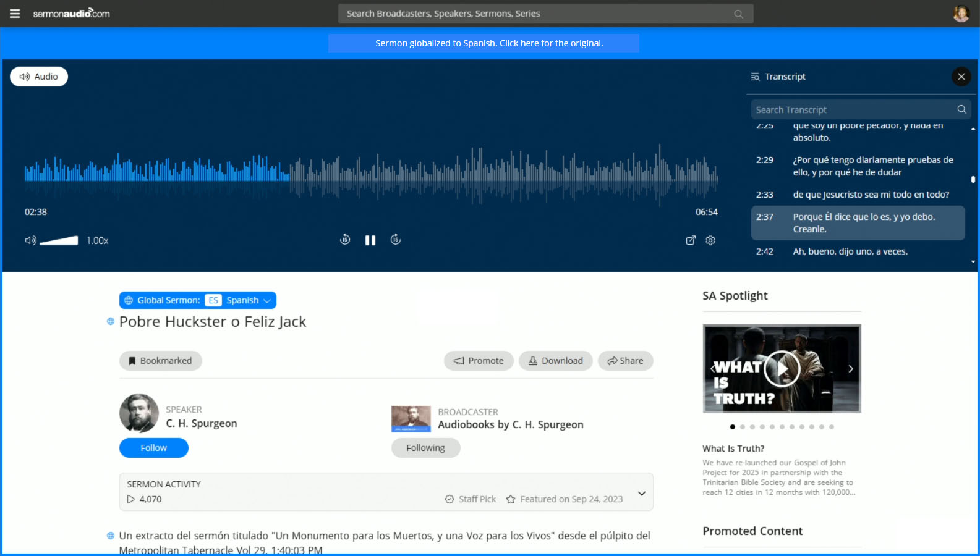Expand the Sermon Activity section
The width and height of the screenshot is (980, 556).
[x=641, y=493]
